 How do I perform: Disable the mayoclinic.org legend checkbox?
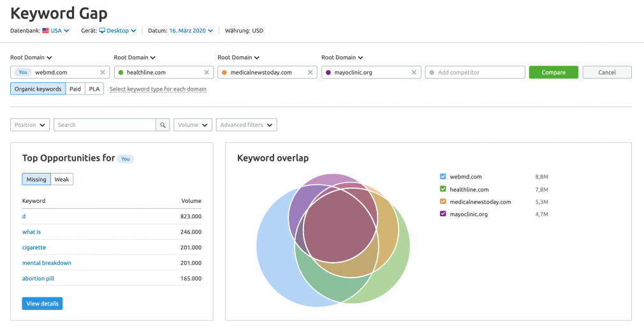pyautogui.click(x=443, y=214)
